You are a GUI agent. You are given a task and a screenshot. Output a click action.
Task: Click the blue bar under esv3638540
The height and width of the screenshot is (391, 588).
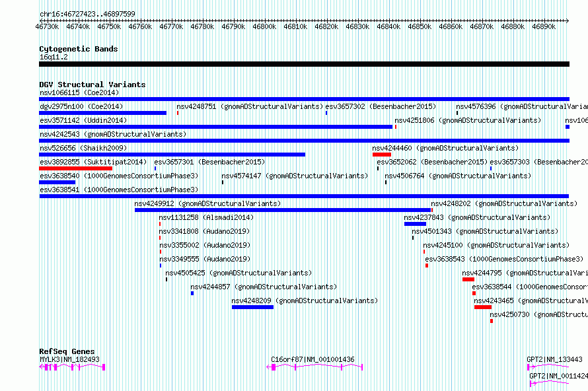click(x=57, y=182)
